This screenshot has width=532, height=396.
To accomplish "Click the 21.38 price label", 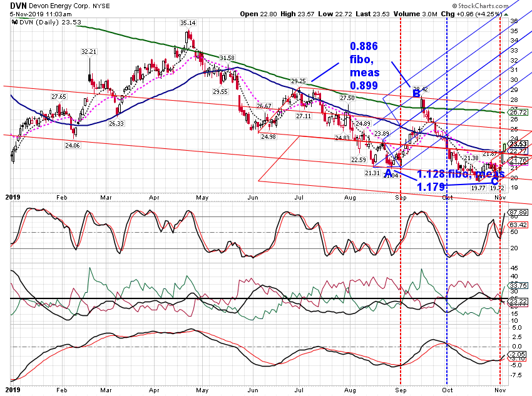I will coord(471,158).
